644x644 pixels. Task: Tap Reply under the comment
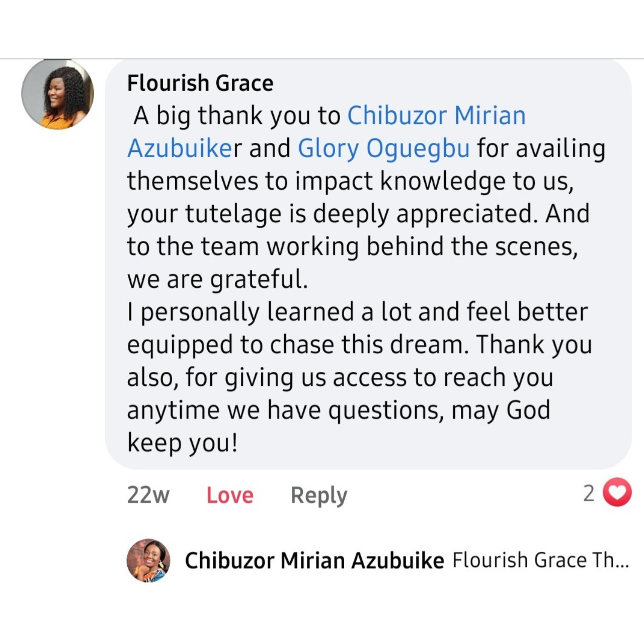pos(318,495)
